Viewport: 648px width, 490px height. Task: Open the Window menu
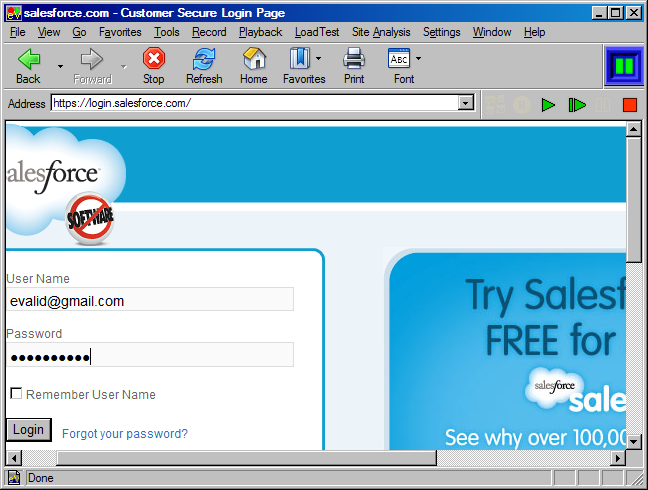pyautogui.click(x=492, y=32)
